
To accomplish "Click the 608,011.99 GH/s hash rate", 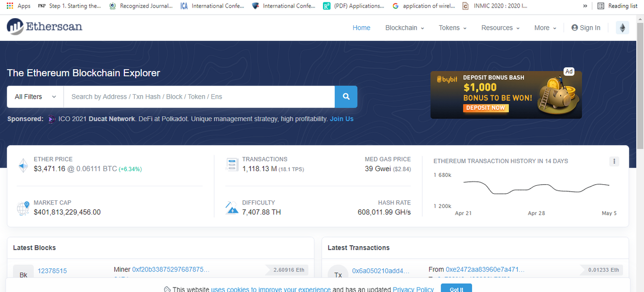I will (384, 212).
